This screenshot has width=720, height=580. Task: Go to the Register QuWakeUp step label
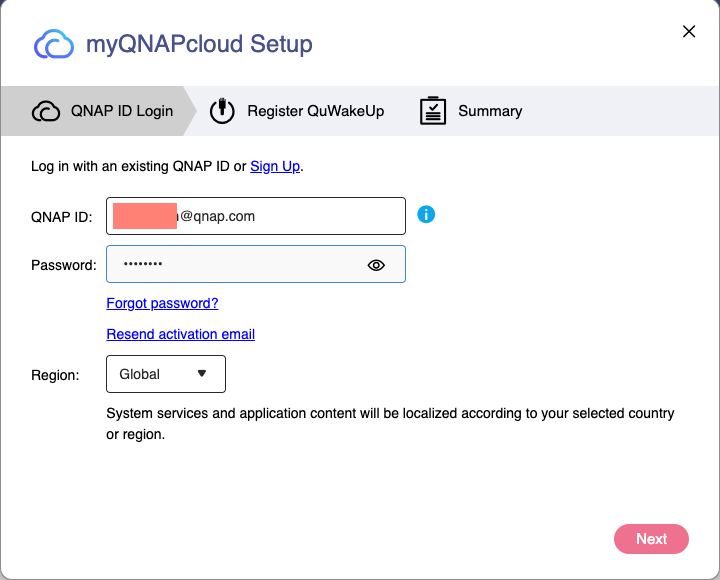316,111
